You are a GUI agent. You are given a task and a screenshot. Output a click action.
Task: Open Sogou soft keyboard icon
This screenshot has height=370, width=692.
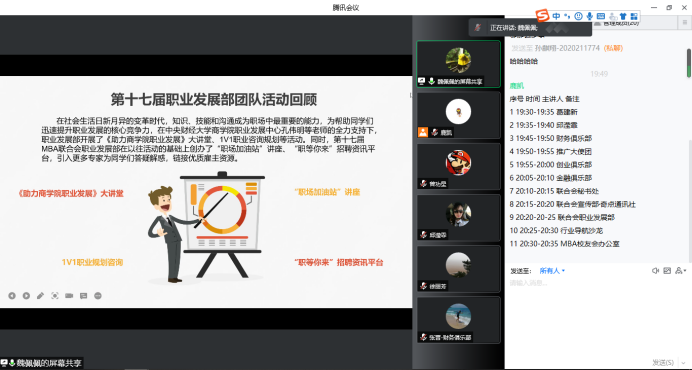601,16
